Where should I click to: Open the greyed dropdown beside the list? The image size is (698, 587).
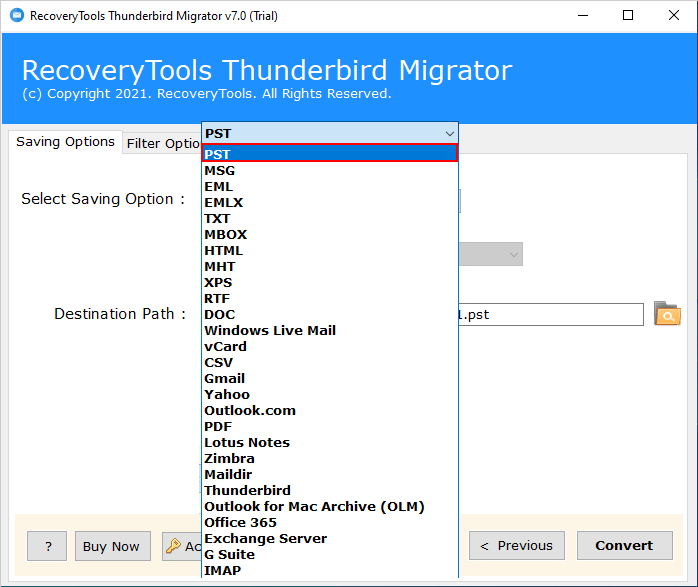(491, 255)
